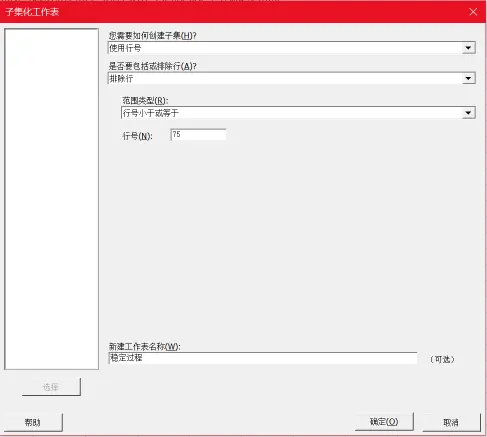Open help with the 帮助 button

pos(33,422)
